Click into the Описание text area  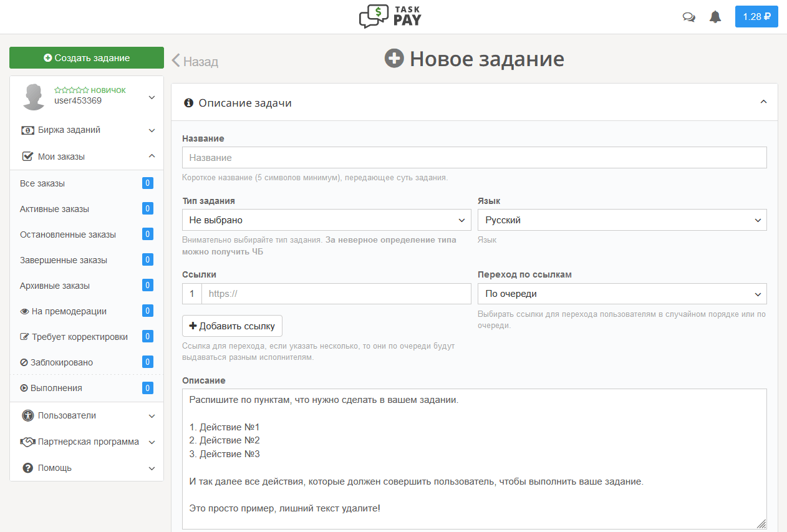click(475, 460)
